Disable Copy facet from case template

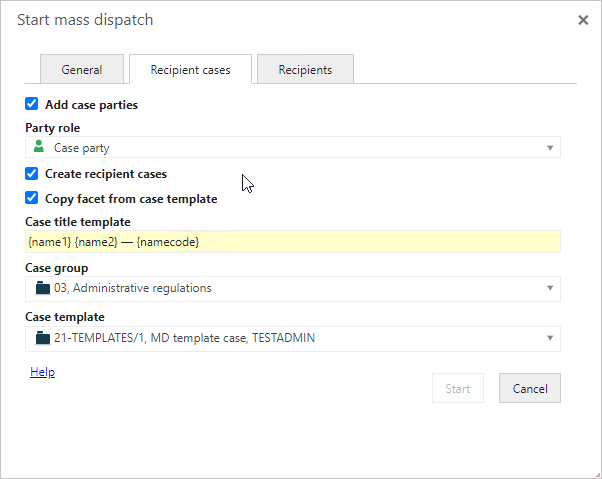[31, 198]
